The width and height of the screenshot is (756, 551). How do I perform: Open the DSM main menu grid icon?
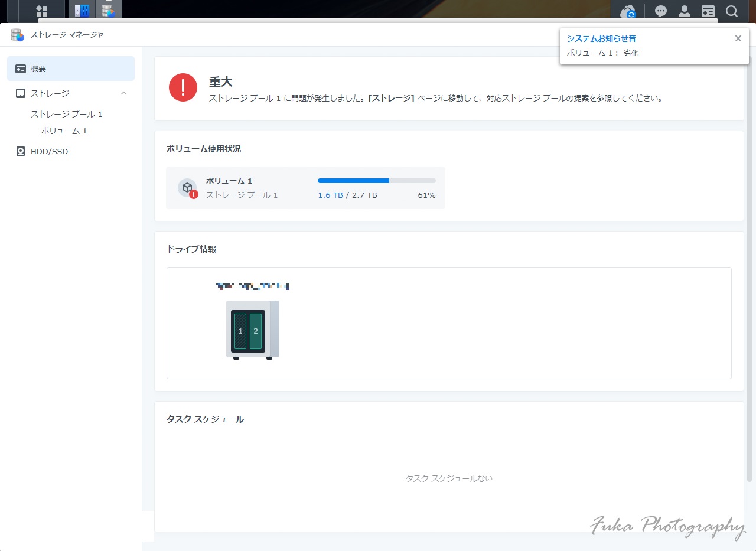(x=42, y=11)
